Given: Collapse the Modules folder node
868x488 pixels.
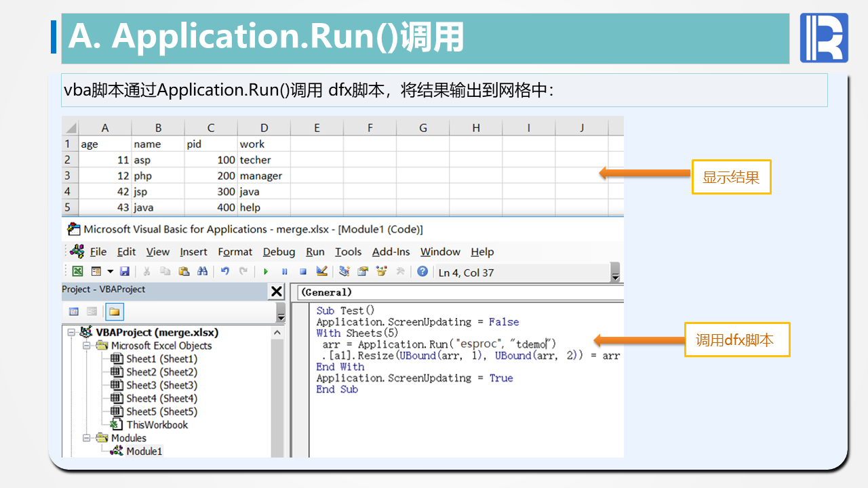Looking at the screenshot, I should point(87,438).
